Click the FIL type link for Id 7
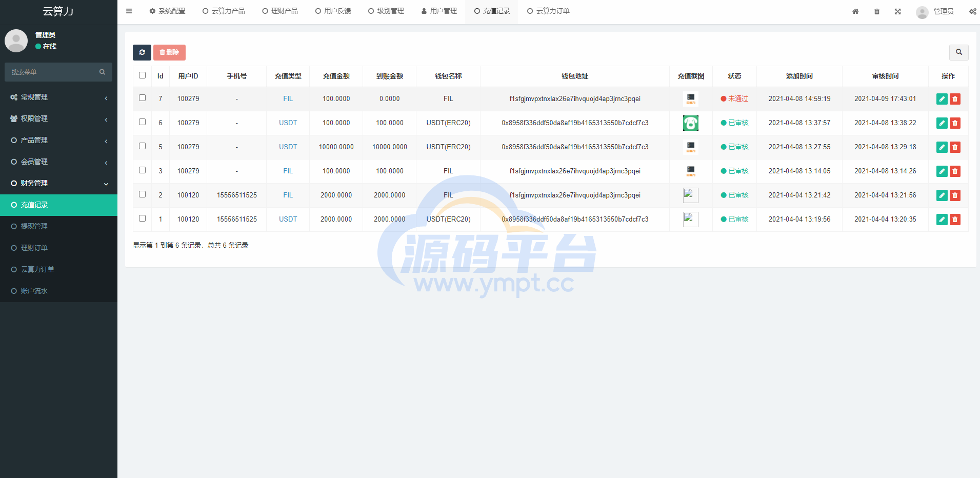Image resolution: width=980 pixels, height=478 pixels. [288, 99]
